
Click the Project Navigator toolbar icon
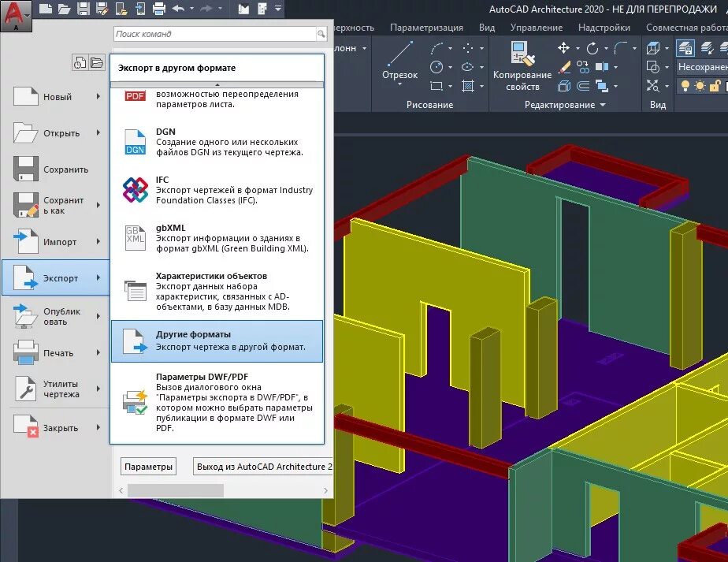(x=243, y=9)
